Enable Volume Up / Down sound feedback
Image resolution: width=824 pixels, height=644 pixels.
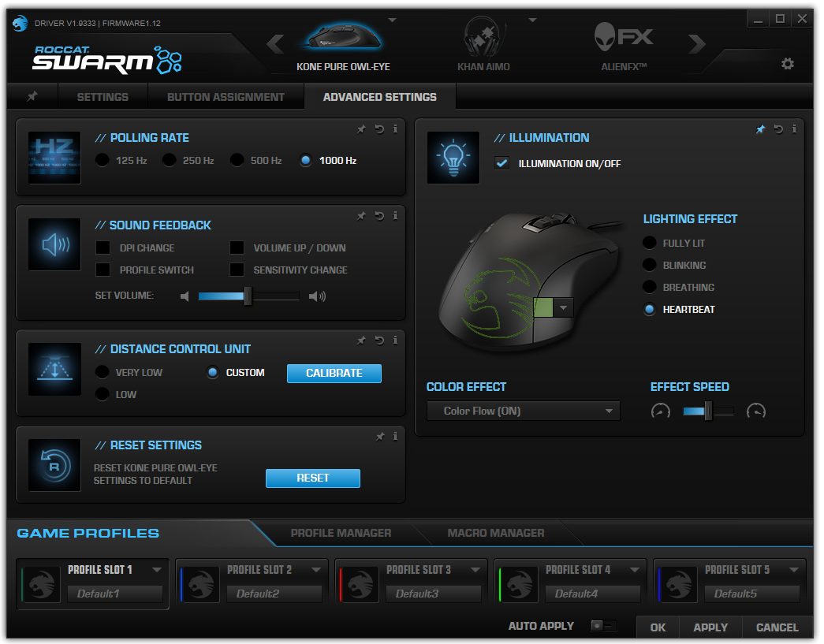pos(237,248)
